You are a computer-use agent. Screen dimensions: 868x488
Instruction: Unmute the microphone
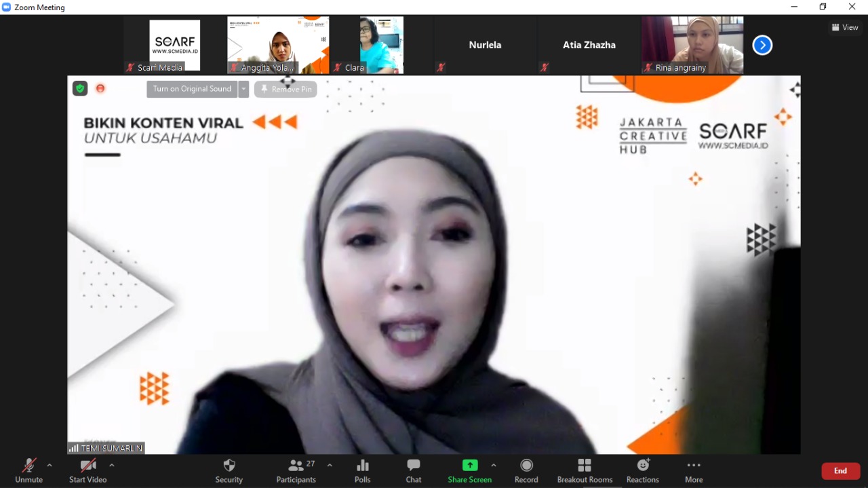pyautogui.click(x=28, y=470)
